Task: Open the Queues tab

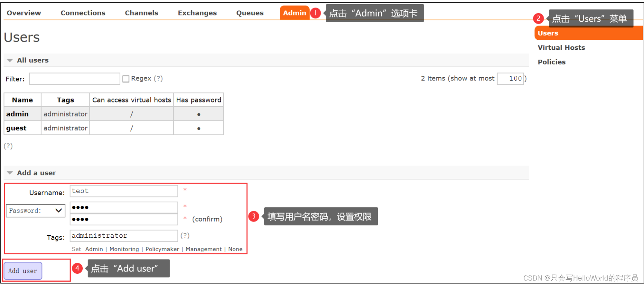Action: 250,13
